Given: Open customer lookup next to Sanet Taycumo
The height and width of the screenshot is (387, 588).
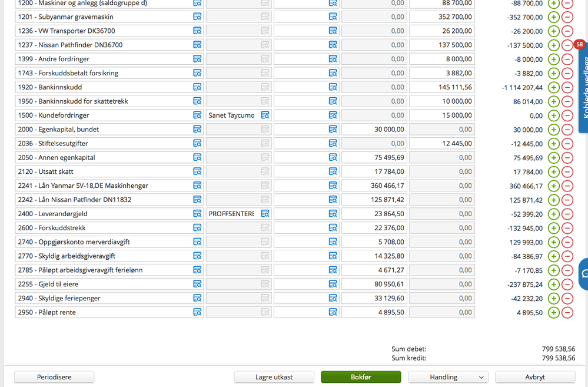Looking at the screenshot, I should pos(265,115).
